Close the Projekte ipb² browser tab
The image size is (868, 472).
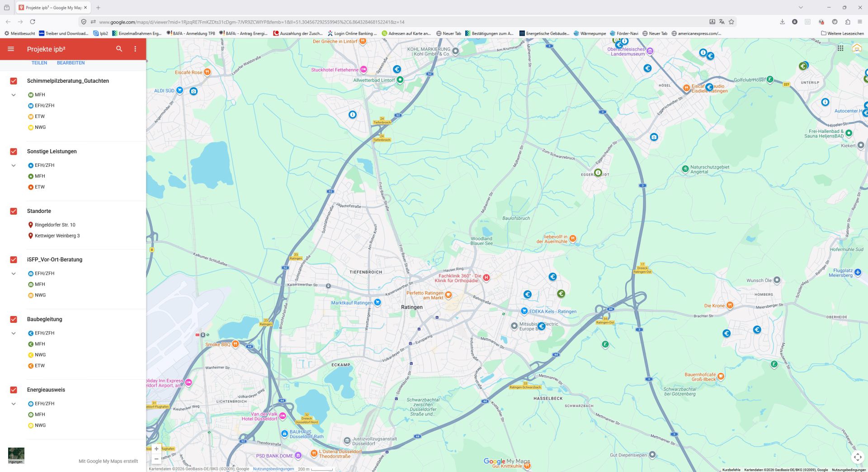point(85,8)
